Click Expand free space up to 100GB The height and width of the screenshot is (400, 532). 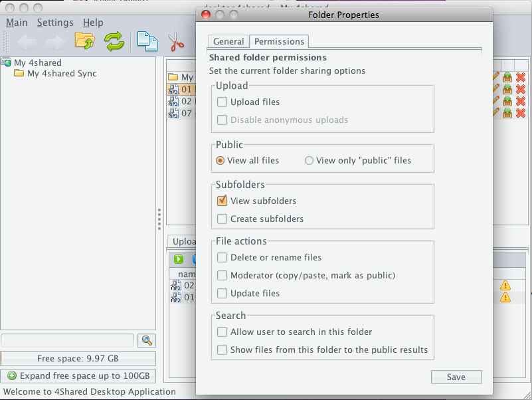tap(78, 376)
